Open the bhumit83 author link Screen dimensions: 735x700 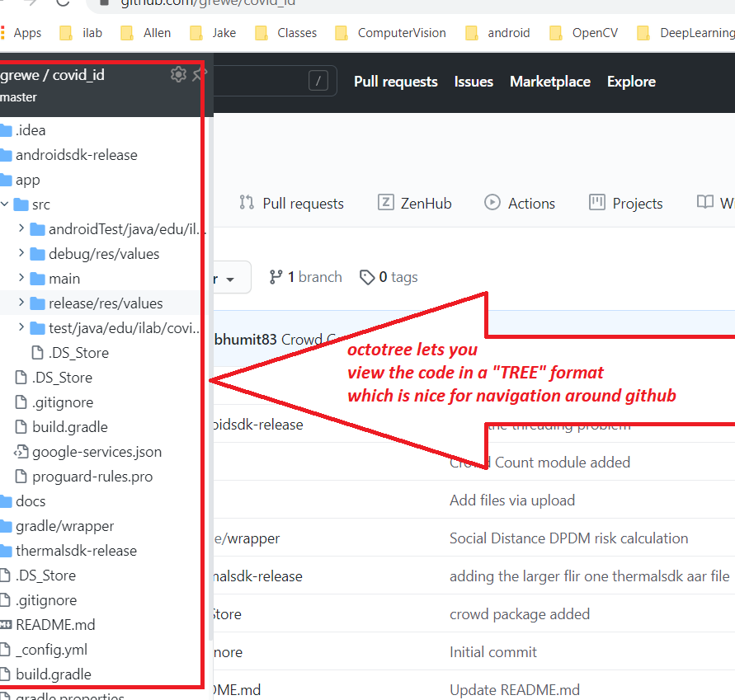point(245,339)
